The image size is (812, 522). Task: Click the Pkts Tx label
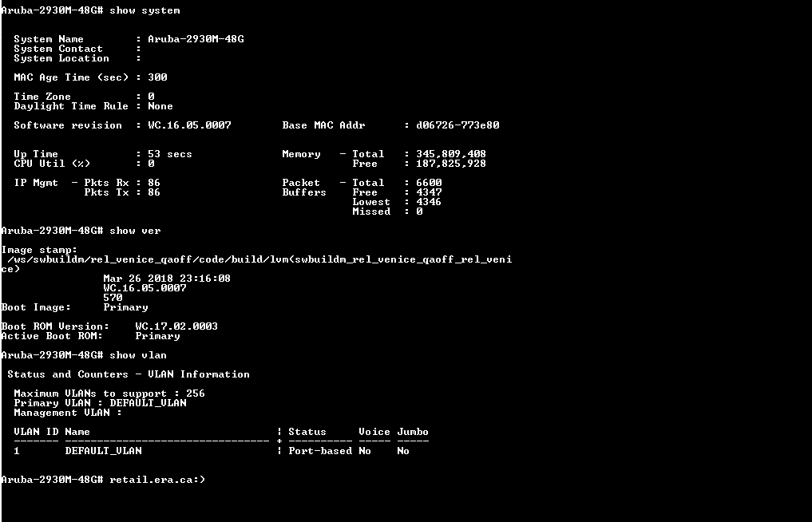tap(106, 192)
